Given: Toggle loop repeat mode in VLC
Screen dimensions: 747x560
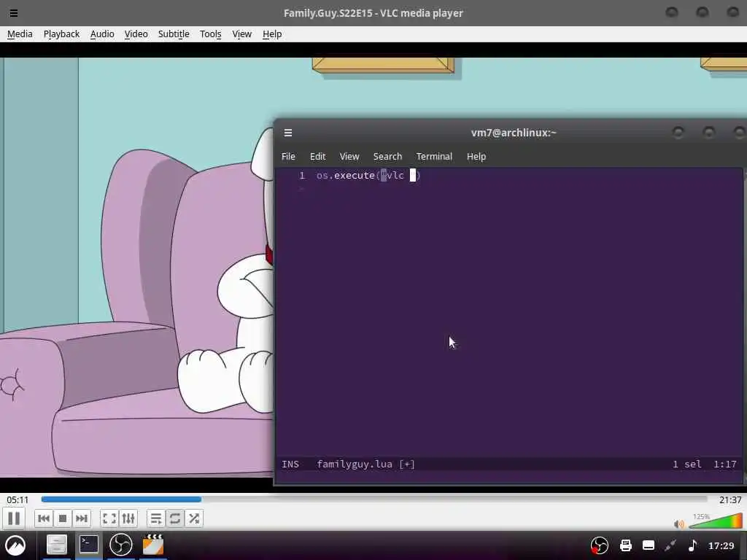Looking at the screenshot, I should [x=175, y=518].
